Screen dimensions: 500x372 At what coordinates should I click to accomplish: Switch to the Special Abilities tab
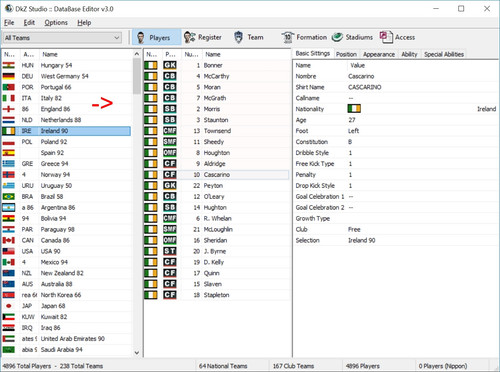click(x=444, y=54)
